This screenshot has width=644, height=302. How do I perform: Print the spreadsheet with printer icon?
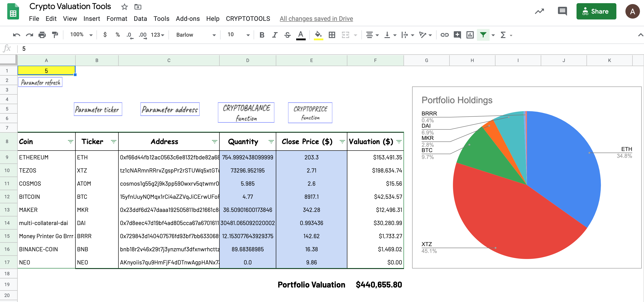tap(42, 35)
